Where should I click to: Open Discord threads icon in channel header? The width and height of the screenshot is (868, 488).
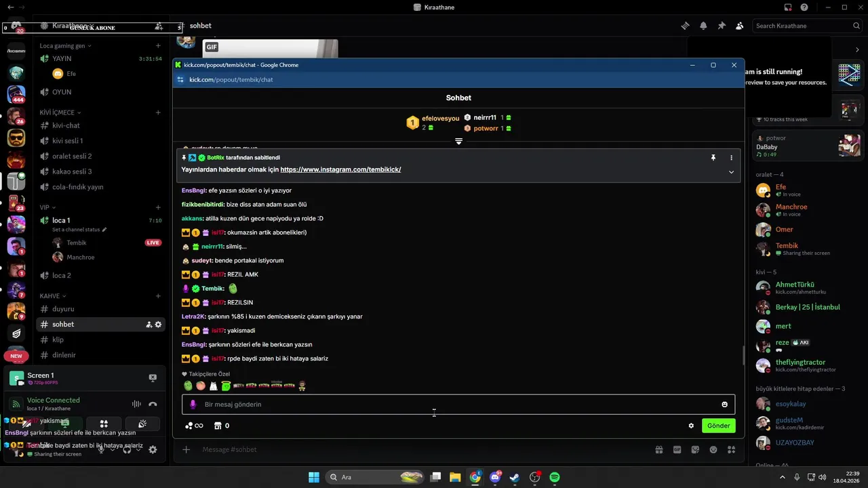pos(686,26)
